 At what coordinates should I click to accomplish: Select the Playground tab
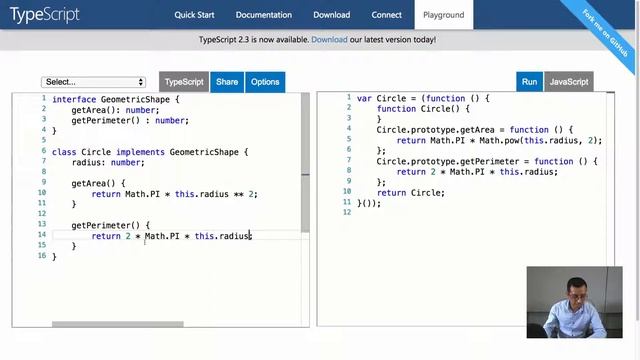click(444, 15)
